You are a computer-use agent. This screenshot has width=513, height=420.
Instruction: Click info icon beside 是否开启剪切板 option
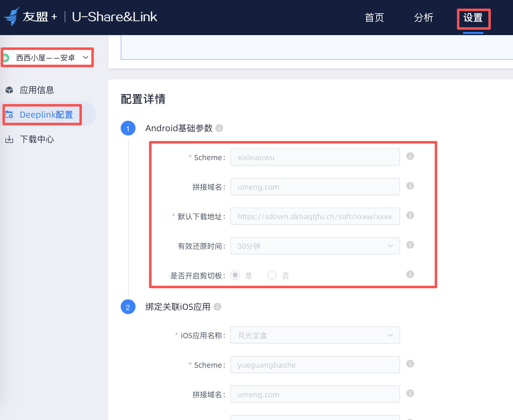pyautogui.click(x=410, y=274)
